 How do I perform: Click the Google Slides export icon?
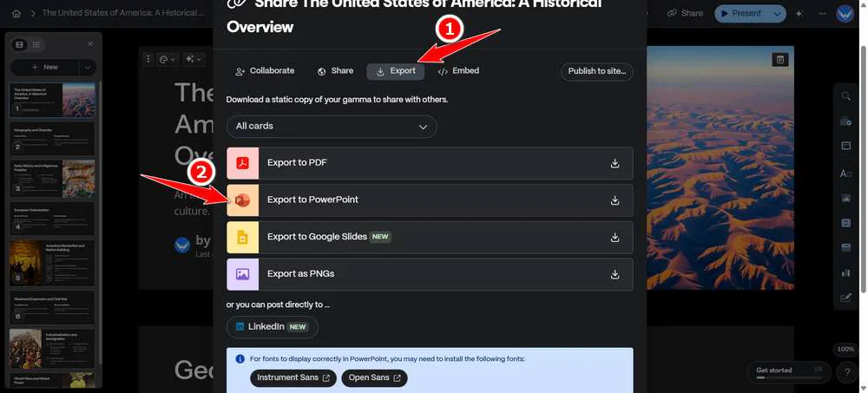click(x=241, y=237)
